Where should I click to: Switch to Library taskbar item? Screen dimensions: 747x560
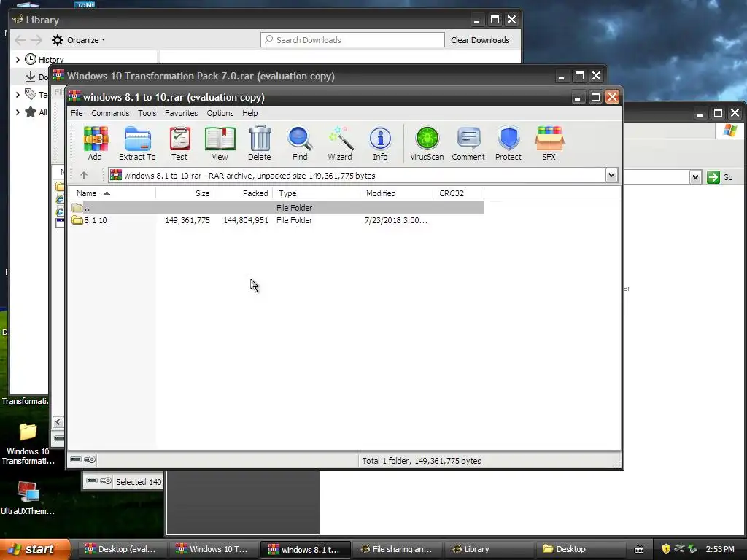[x=488, y=549]
